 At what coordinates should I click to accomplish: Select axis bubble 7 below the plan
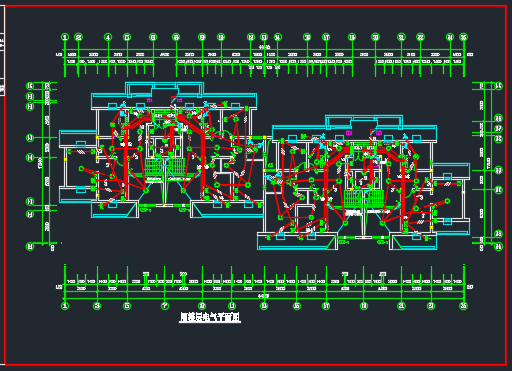click(x=165, y=306)
